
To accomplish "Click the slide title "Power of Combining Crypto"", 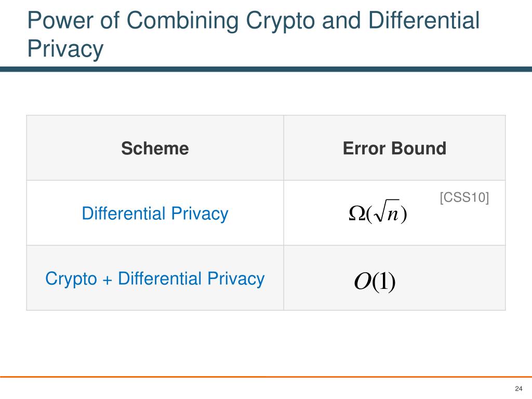I will tap(172, 21).
